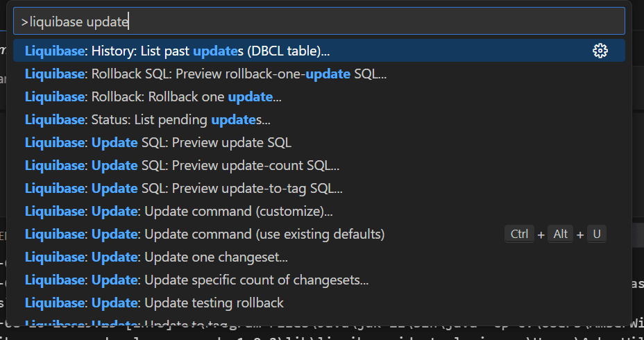Run Update testing rollback command
Image resolution: width=644 pixels, height=340 pixels.
(x=154, y=303)
